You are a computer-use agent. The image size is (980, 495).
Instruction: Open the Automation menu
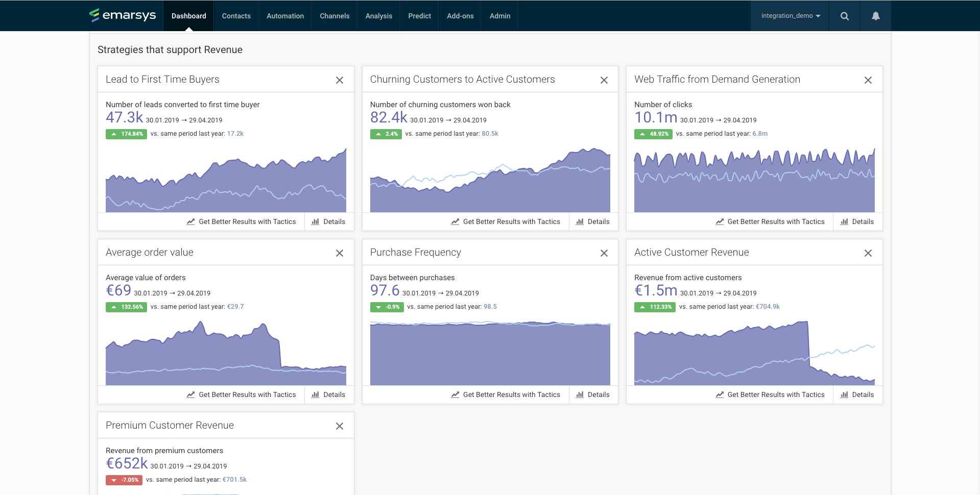(285, 16)
